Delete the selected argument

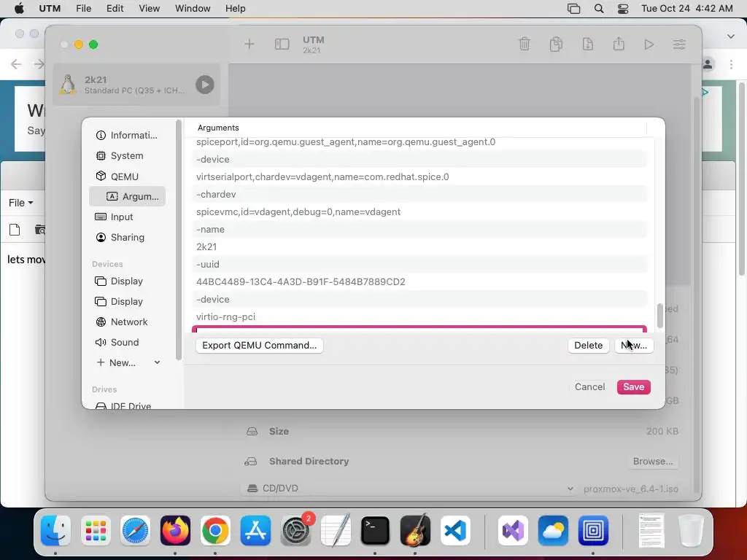tap(588, 345)
